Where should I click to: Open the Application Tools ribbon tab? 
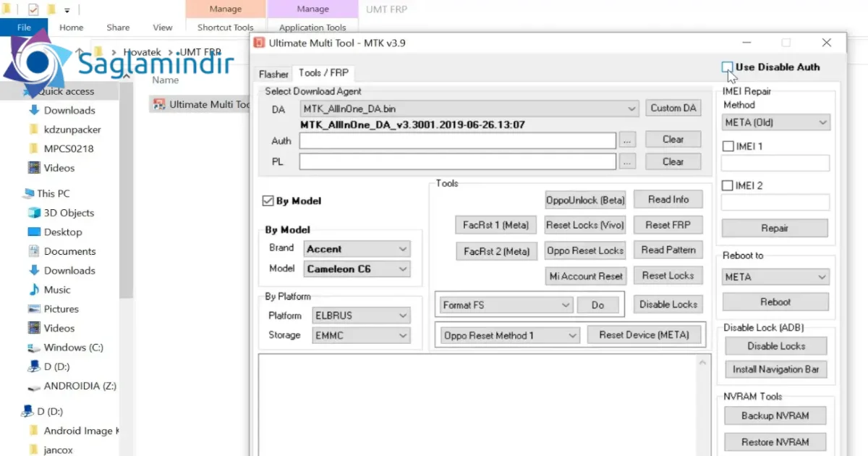pos(312,28)
